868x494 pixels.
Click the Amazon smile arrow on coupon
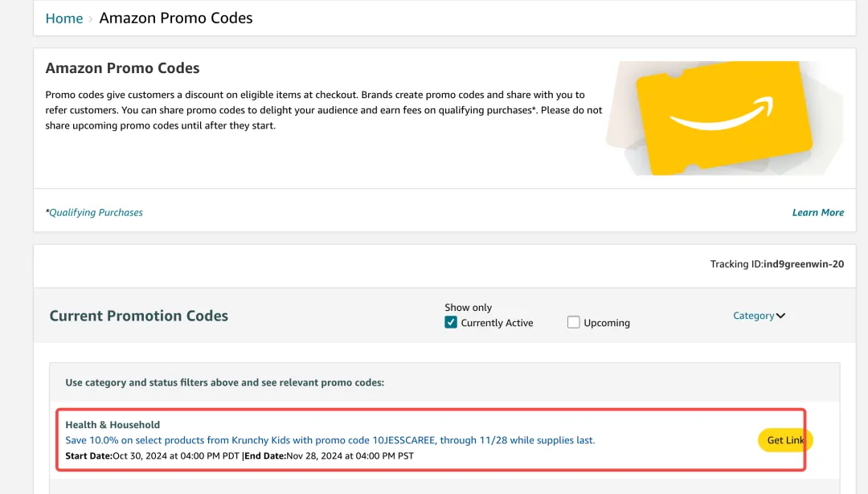tap(721, 115)
